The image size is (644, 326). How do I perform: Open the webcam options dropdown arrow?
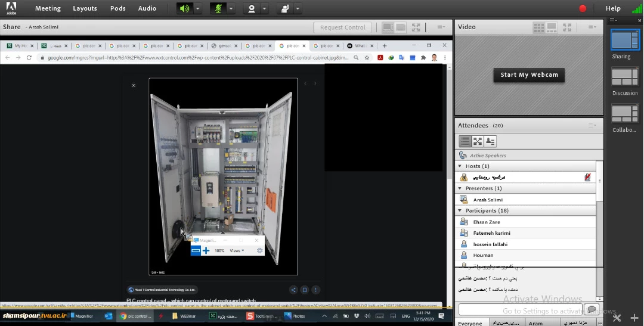click(x=265, y=8)
